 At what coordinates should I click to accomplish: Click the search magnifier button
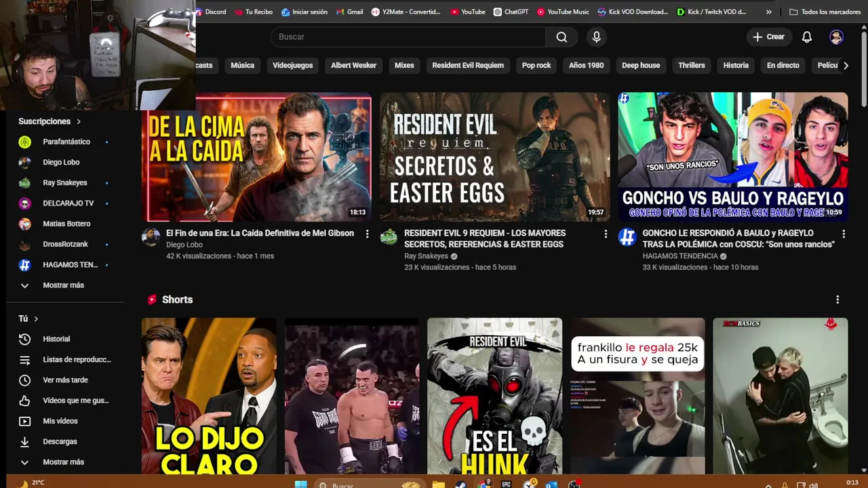tap(561, 37)
